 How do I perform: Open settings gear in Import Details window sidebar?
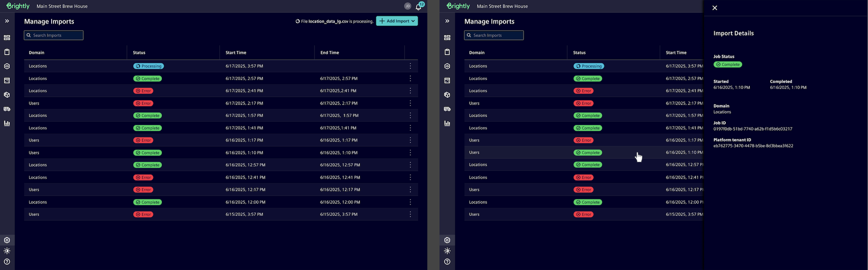[447, 240]
